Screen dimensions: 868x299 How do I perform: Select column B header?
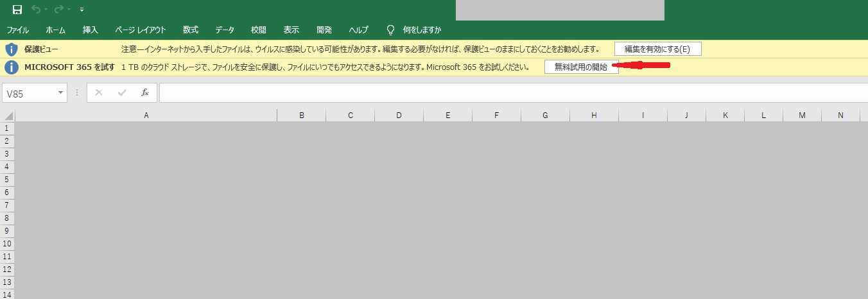[x=302, y=115]
